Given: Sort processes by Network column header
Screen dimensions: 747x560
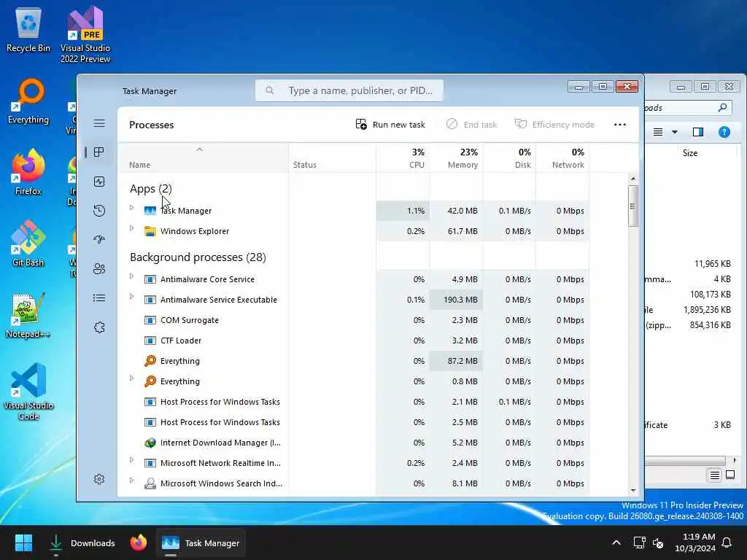Looking at the screenshot, I should pyautogui.click(x=562, y=158).
